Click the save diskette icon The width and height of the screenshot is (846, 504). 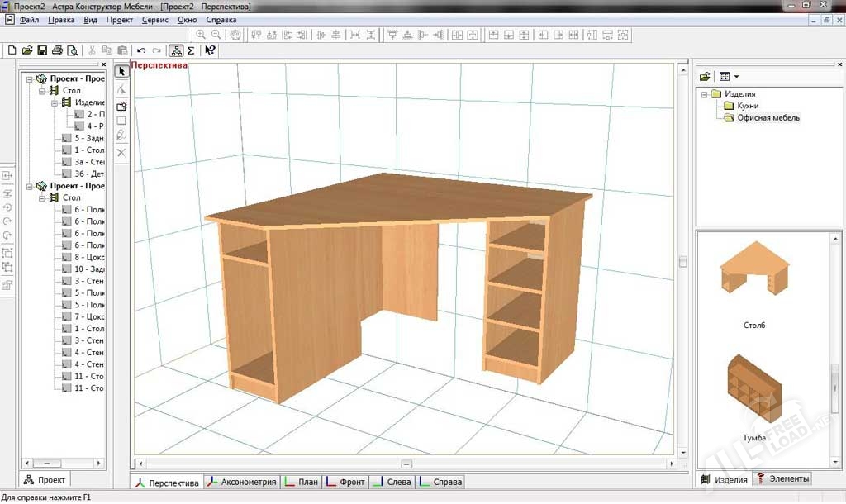coord(43,50)
